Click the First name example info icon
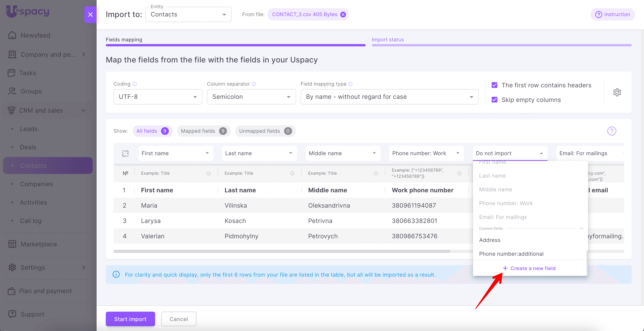The width and height of the screenshot is (644, 331). [x=209, y=173]
